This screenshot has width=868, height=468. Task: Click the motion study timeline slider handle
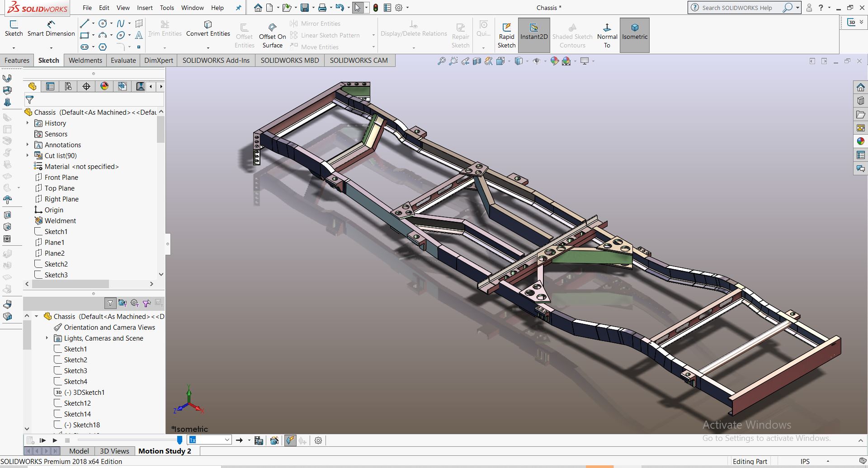click(x=179, y=440)
